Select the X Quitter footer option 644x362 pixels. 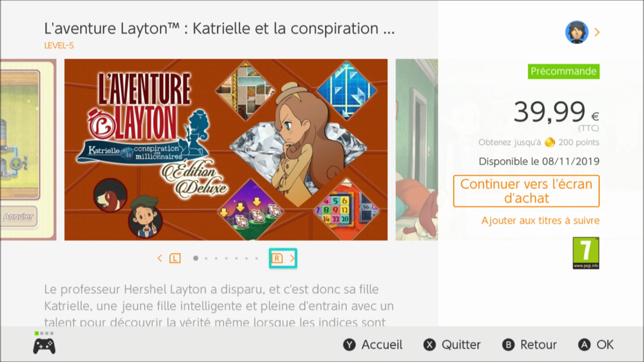[452, 345]
